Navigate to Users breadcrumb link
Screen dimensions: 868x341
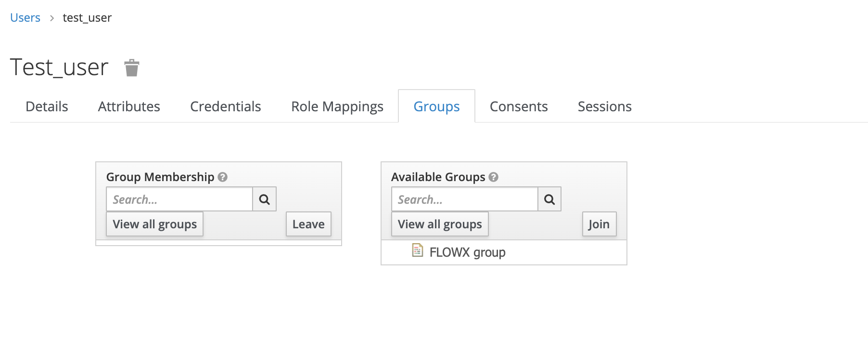coord(25,18)
